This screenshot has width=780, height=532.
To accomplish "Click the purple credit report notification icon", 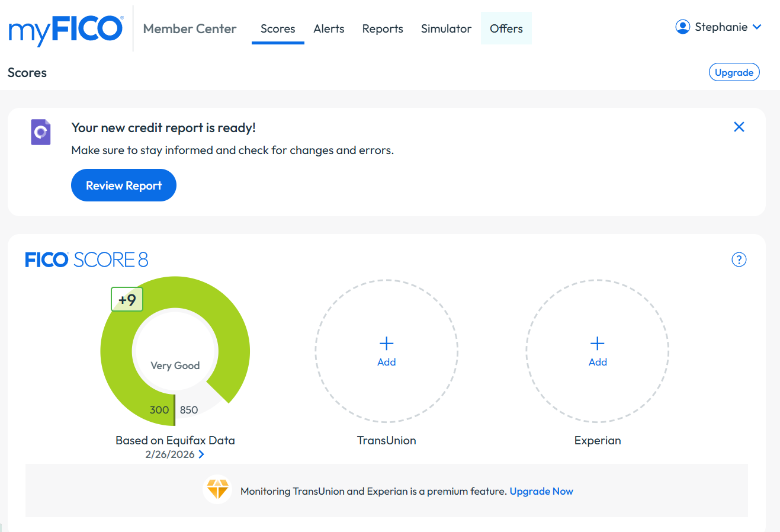I will 40,132.
